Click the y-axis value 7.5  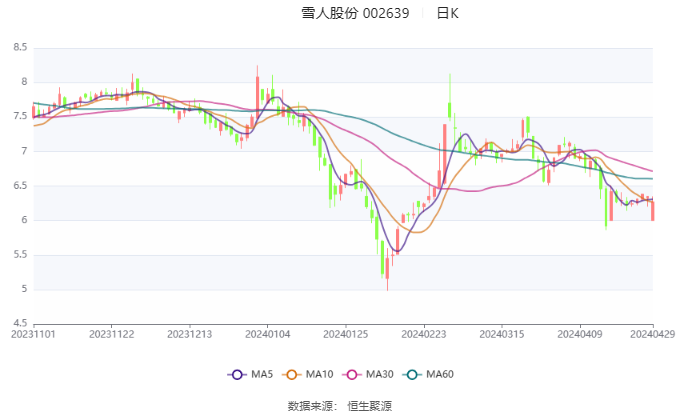tap(20, 116)
